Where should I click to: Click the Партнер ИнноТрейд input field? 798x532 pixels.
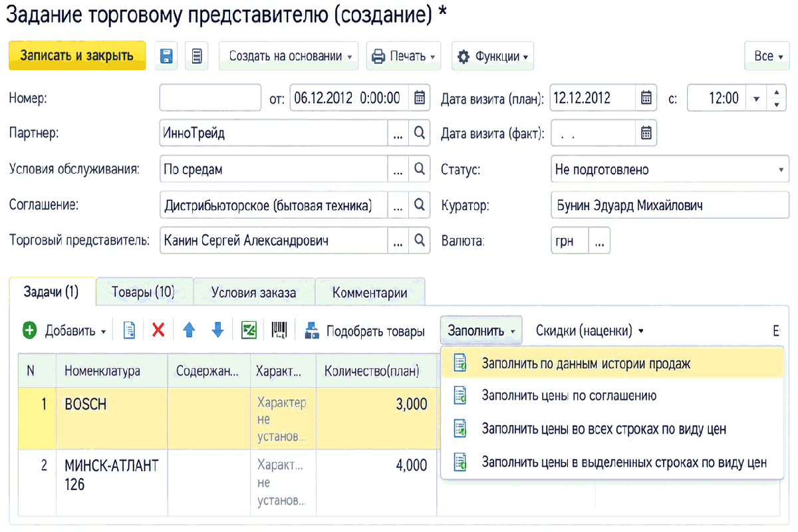click(x=274, y=133)
